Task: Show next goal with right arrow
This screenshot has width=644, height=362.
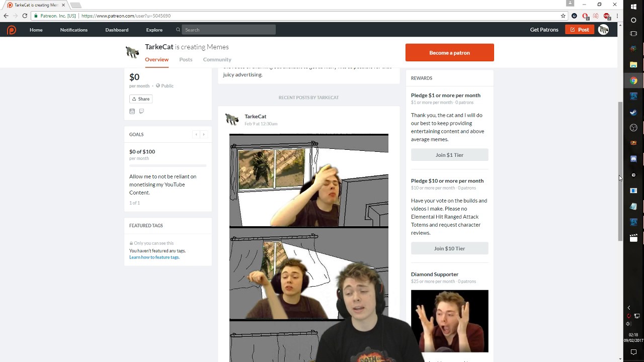Action: 204,134
